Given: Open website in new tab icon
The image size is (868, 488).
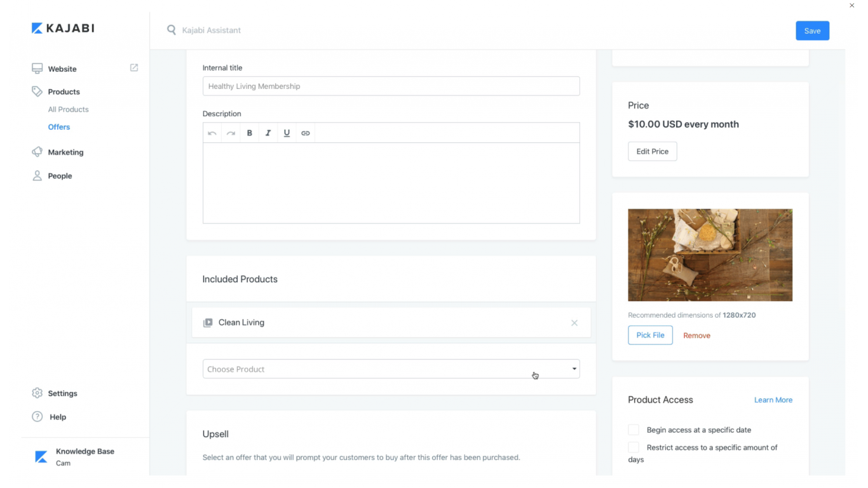Looking at the screenshot, I should pos(134,67).
